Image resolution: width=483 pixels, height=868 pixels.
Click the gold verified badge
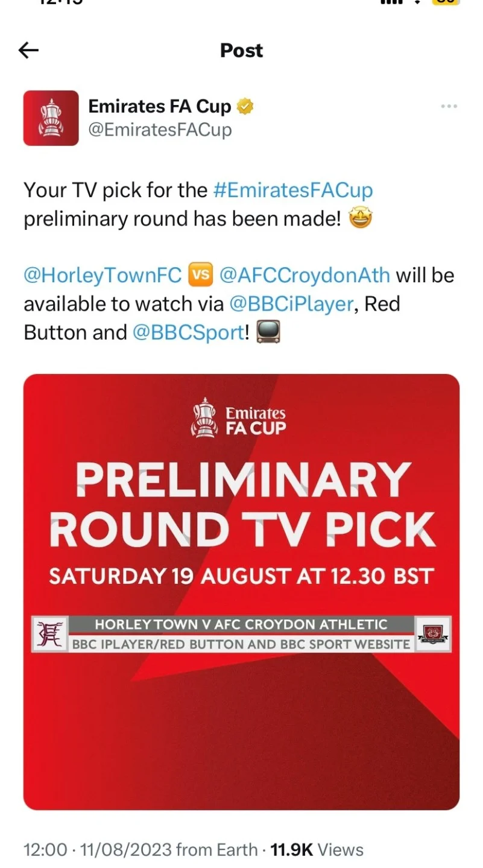pyautogui.click(x=245, y=107)
